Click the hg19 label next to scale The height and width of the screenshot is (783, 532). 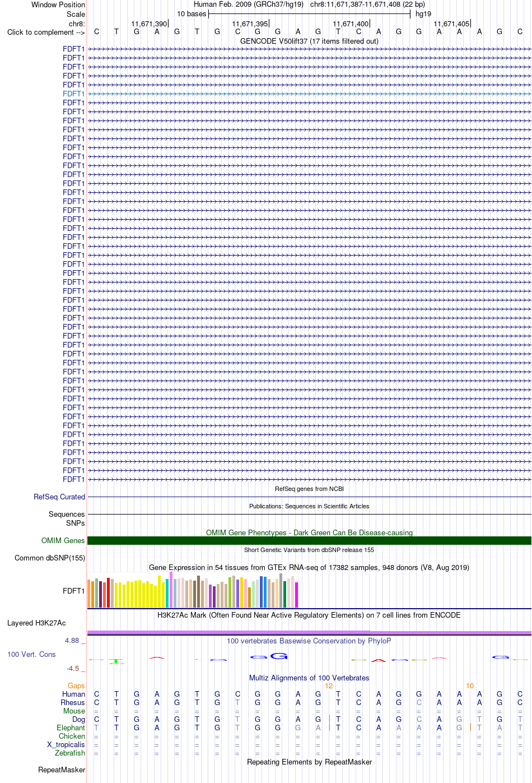coord(423,13)
